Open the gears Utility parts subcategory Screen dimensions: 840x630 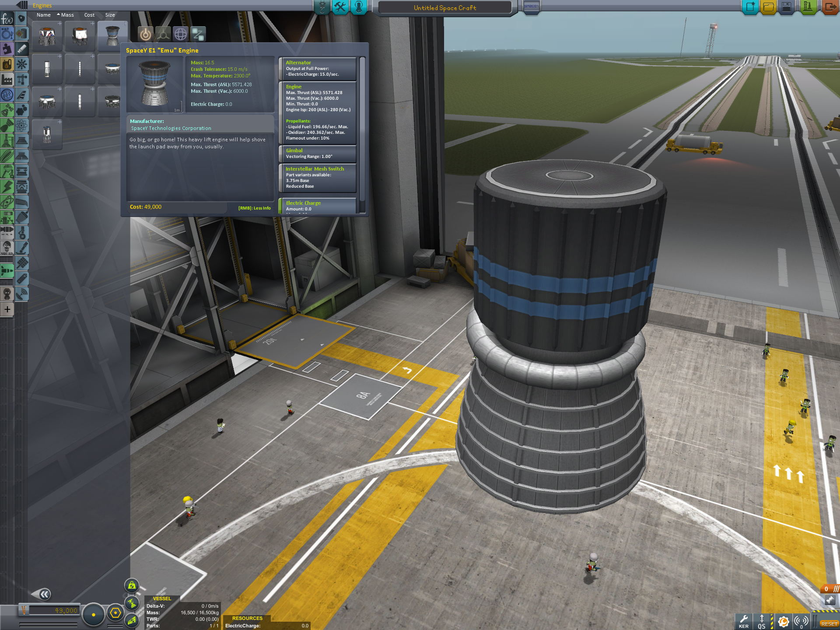[x=22, y=110]
